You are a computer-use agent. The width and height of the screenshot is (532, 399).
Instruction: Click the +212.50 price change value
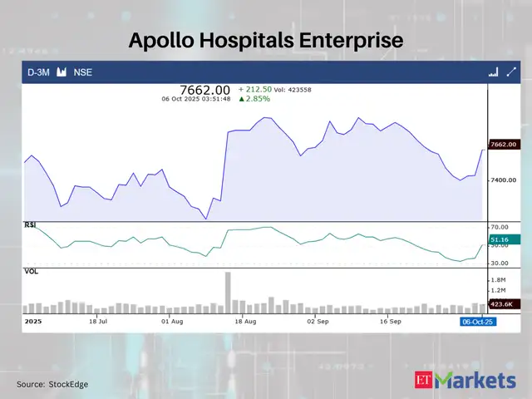click(x=255, y=88)
